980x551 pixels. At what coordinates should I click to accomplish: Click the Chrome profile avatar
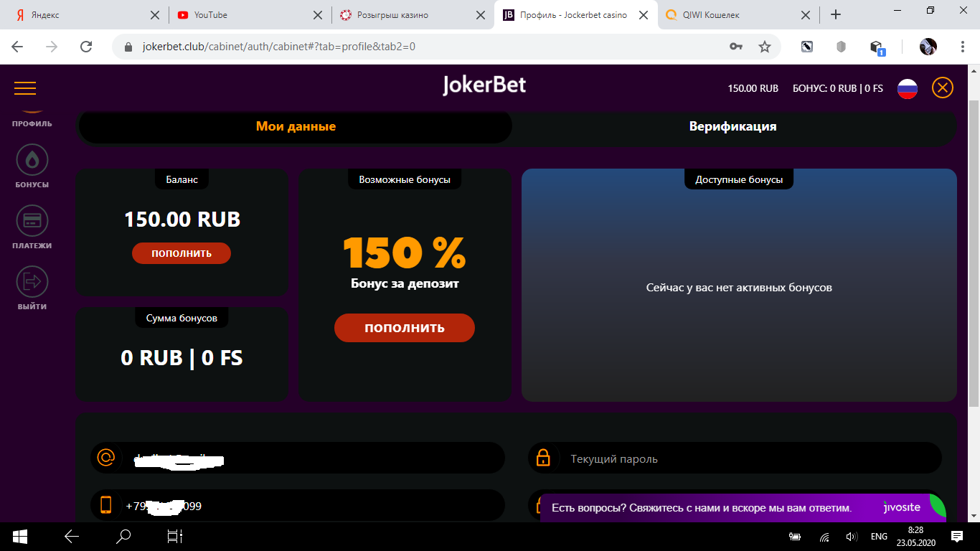928,47
